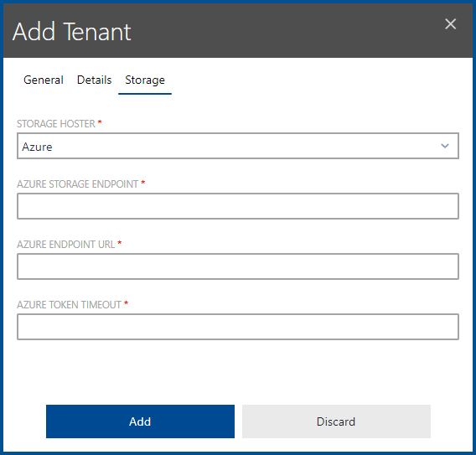This screenshot has height=455, width=476.
Task: Close the Add Tenant dialog
Action: (451, 24)
